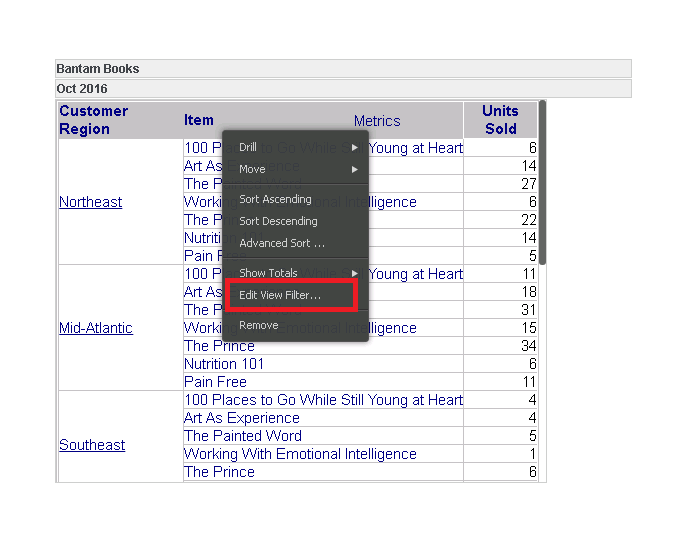
Task: Open the Southeast region link
Action: [92, 445]
